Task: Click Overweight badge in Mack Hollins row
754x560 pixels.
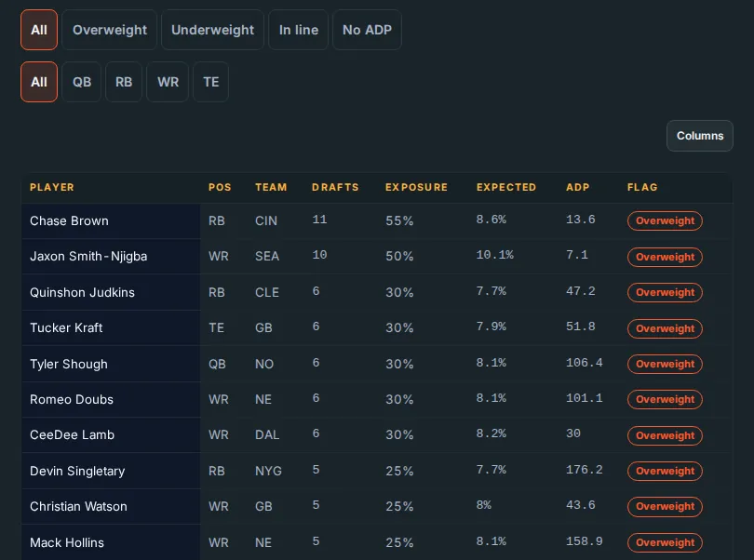Action: [x=665, y=542]
